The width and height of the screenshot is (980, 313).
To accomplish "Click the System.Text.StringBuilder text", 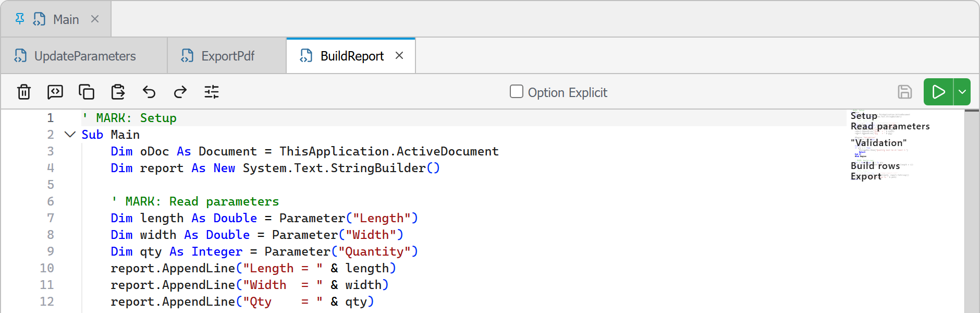I will (334, 168).
